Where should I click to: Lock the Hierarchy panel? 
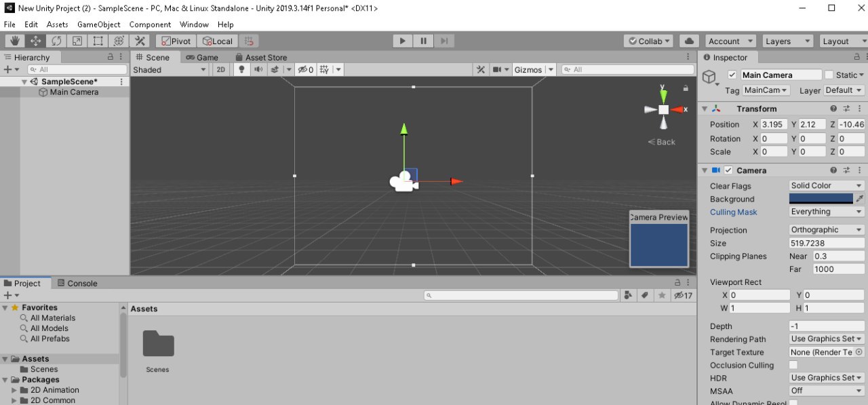111,58
